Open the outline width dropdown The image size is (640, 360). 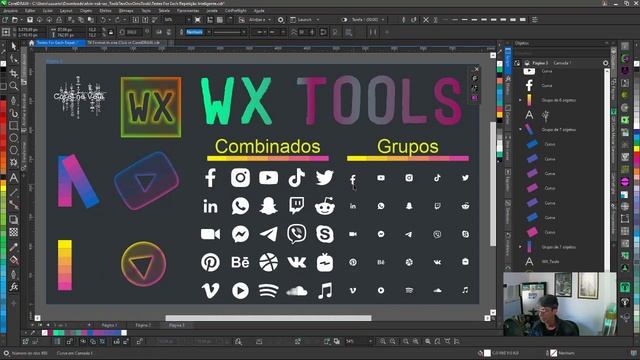click(x=209, y=32)
